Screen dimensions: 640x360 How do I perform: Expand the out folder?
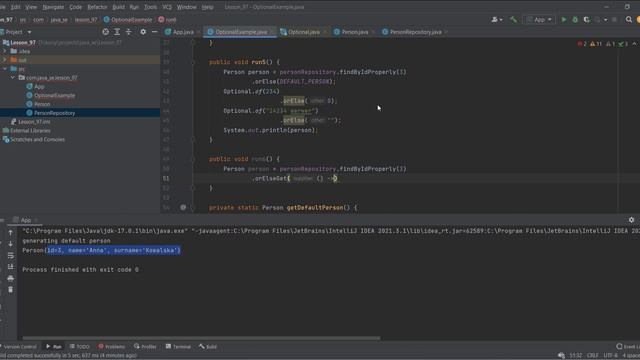click(x=5, y=60)
